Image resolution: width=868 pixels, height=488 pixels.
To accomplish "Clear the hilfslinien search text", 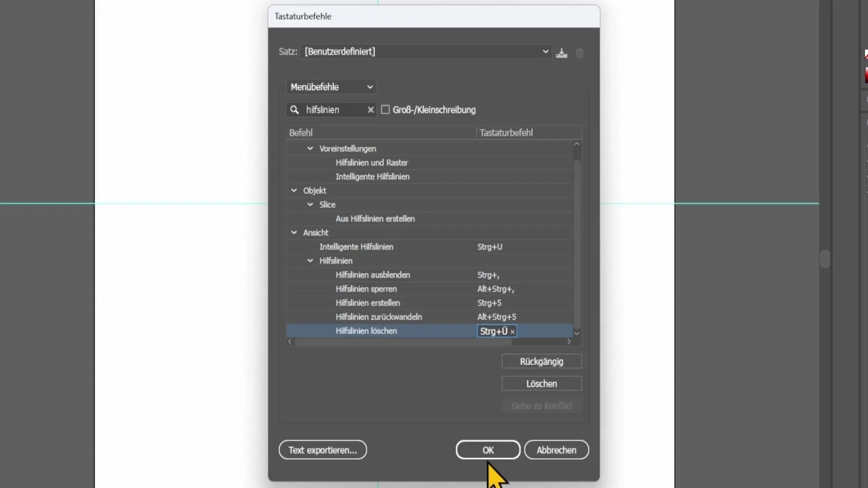I will [371, 110].
